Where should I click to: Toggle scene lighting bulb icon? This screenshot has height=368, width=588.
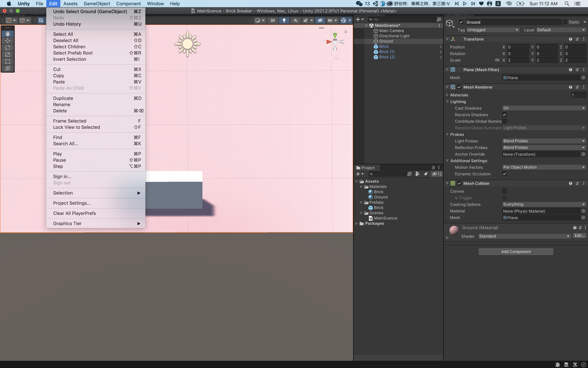(x=284, y=20)
